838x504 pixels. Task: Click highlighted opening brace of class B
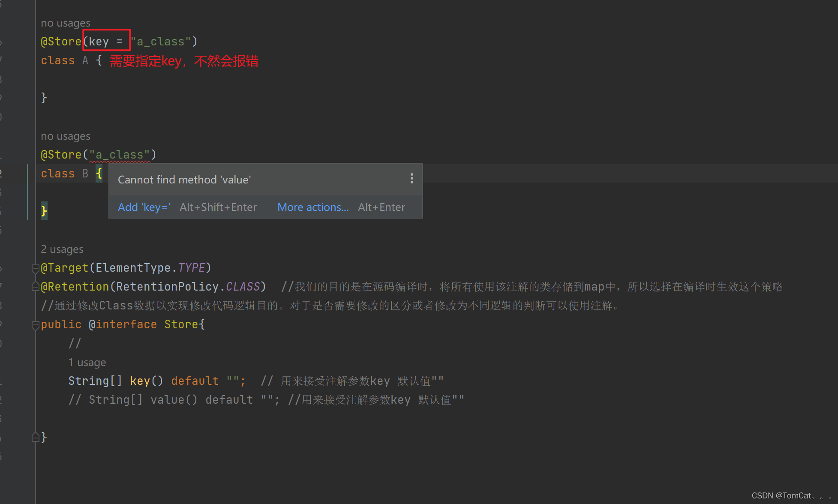tap(99, 174)
